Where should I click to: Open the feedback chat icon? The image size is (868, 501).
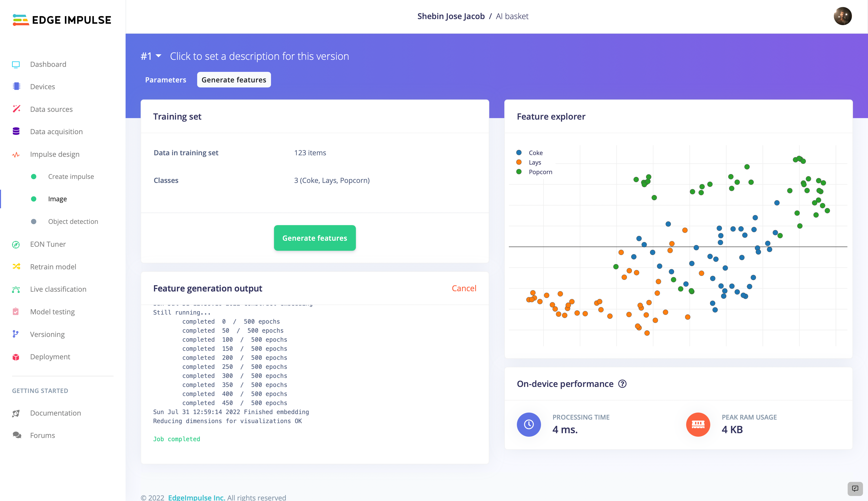[855, 489]
